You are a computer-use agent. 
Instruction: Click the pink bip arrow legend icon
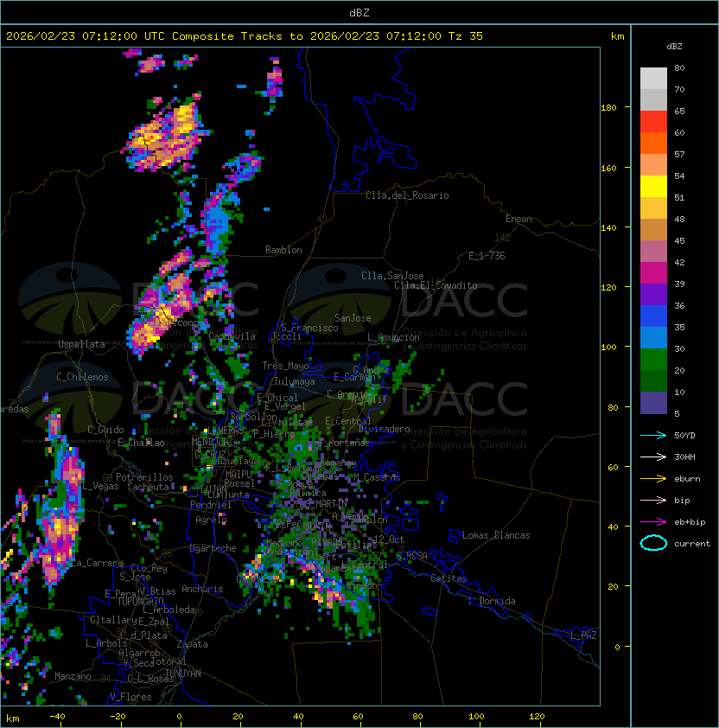click(x=653, y=501)
